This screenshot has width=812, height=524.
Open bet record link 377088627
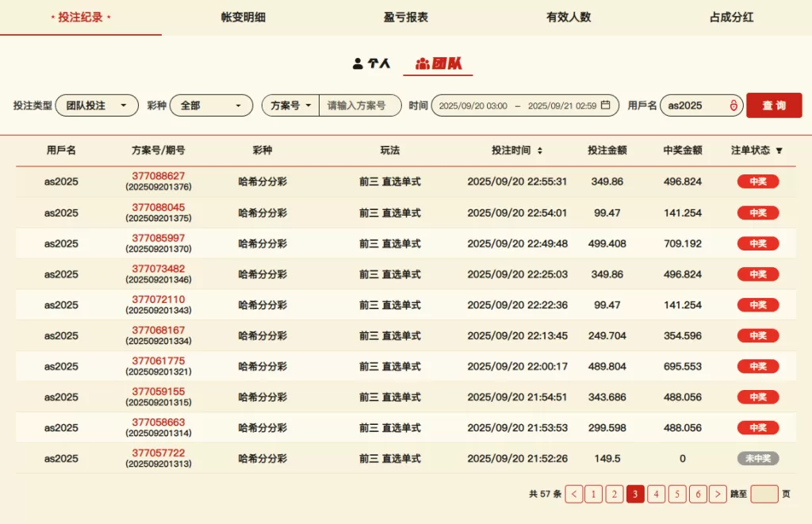(x=159, y=176)
